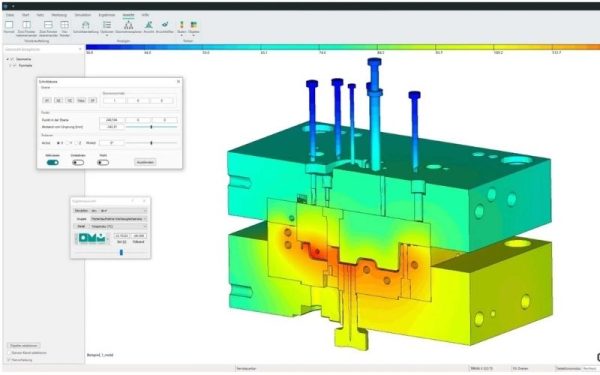This screenshot has width=600, height=375.
Task: Click the first normal vector input field
Action: (x=114, y=101)
